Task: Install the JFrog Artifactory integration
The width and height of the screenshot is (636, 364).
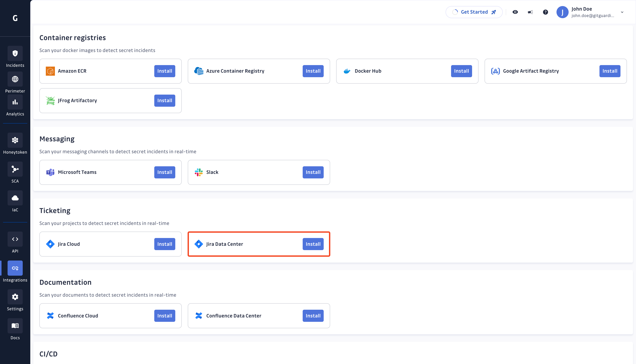Action: tap(164, 100)
